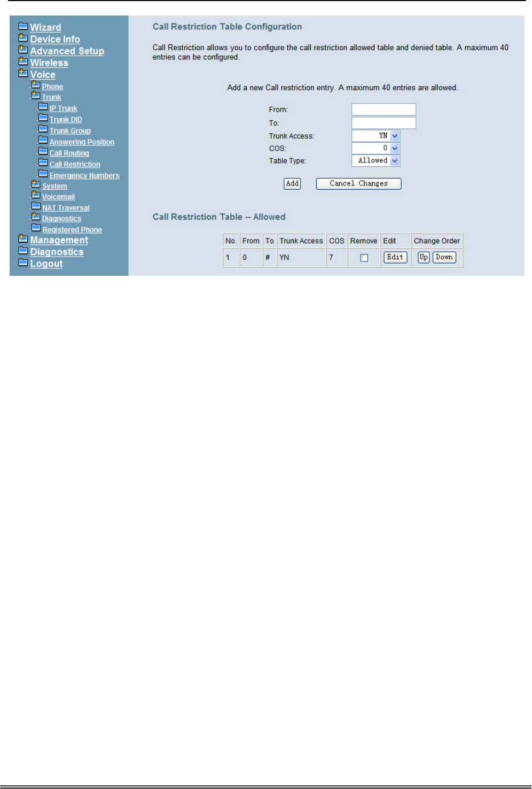Screen dimensions: 532x789
Task: Click the folder icon beside System
Action: (36, 184)
